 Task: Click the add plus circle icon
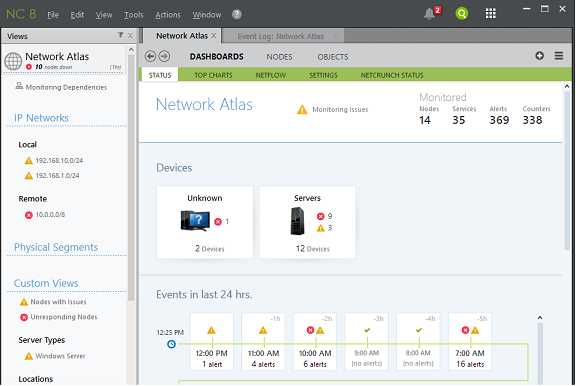pyautogui.click(x=539, y=56)
